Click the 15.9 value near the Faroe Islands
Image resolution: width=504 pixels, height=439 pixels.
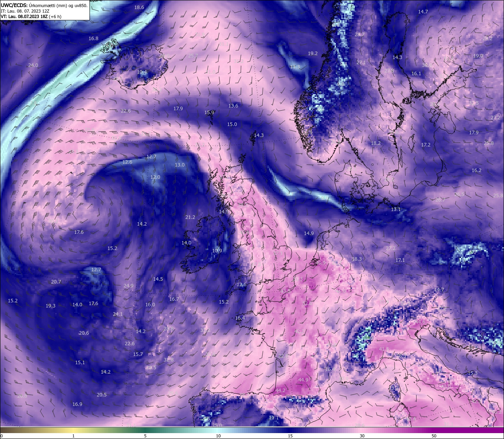pyautogui.click(x=209, y=113)
